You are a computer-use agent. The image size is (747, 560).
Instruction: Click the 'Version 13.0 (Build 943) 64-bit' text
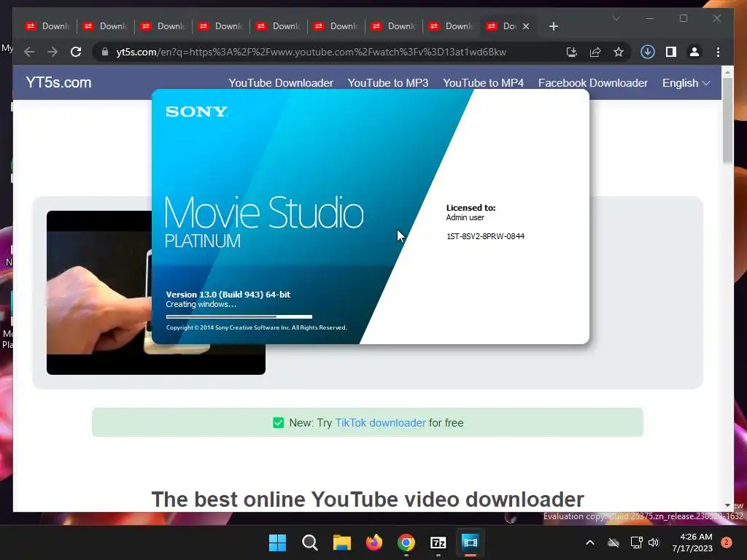228,295
